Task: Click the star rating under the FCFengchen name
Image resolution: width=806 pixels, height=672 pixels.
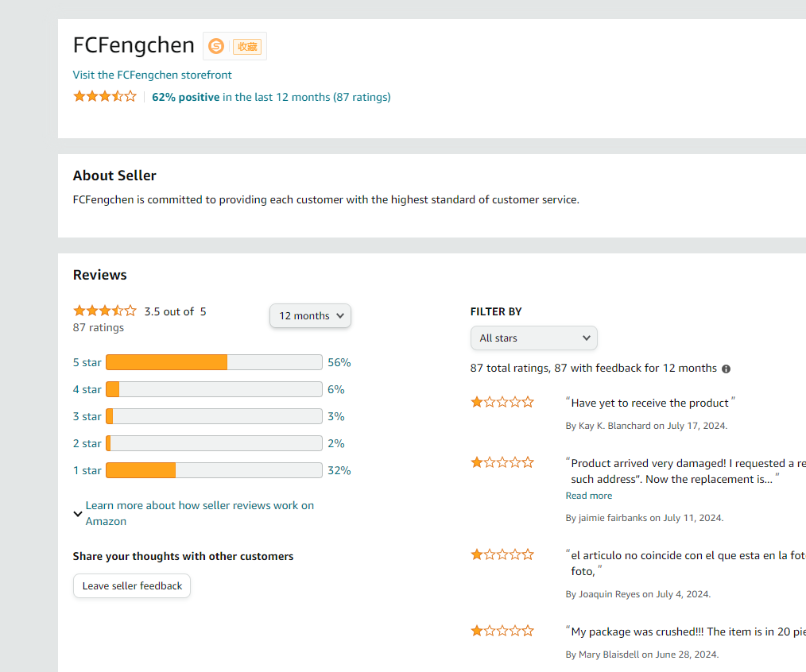Action: pos(104,95)
